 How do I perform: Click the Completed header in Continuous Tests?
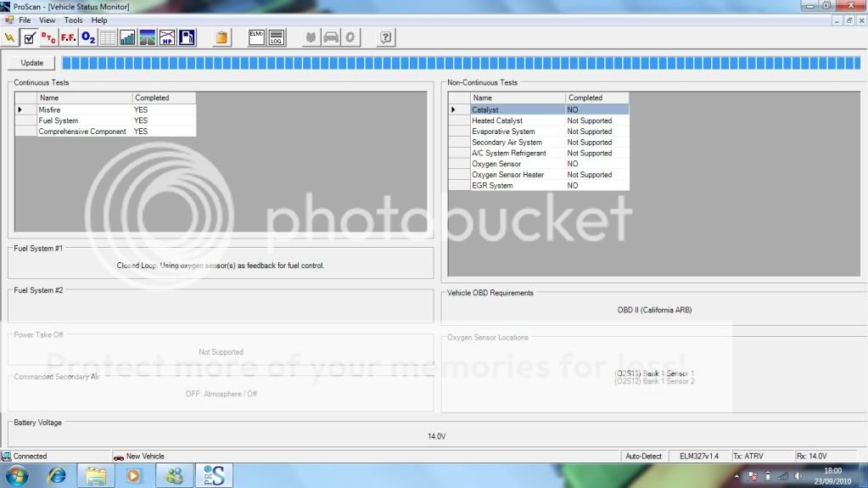pos(164,98)
